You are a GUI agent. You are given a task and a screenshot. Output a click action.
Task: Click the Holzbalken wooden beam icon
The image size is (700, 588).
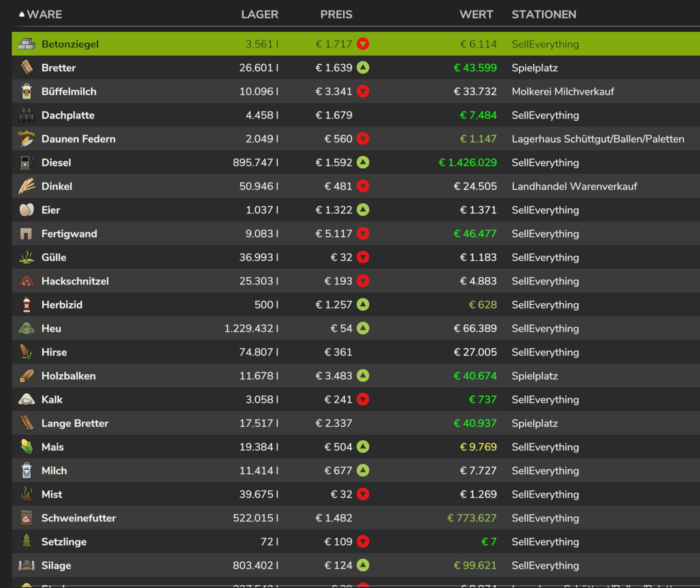tap(27, 376)
